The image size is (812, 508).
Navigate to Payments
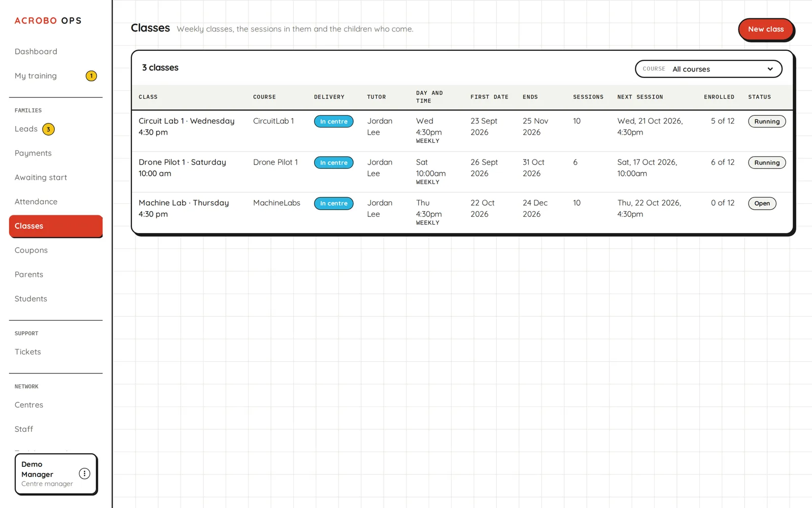(33, 153)
